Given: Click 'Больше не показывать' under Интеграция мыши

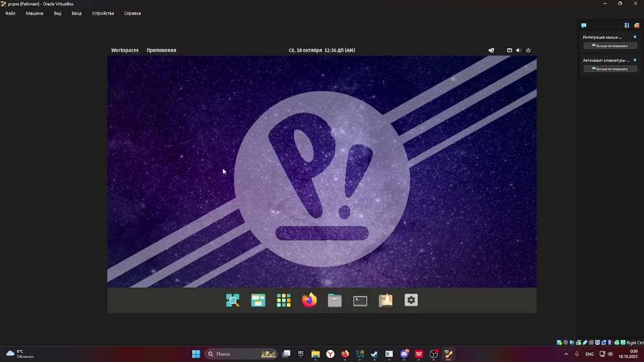Looking at the screenshot, I should (610, 46).
